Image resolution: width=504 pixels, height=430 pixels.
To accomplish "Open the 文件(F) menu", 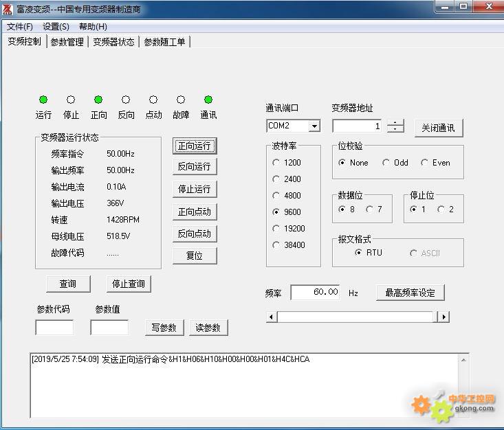I will tap(20, 27).
